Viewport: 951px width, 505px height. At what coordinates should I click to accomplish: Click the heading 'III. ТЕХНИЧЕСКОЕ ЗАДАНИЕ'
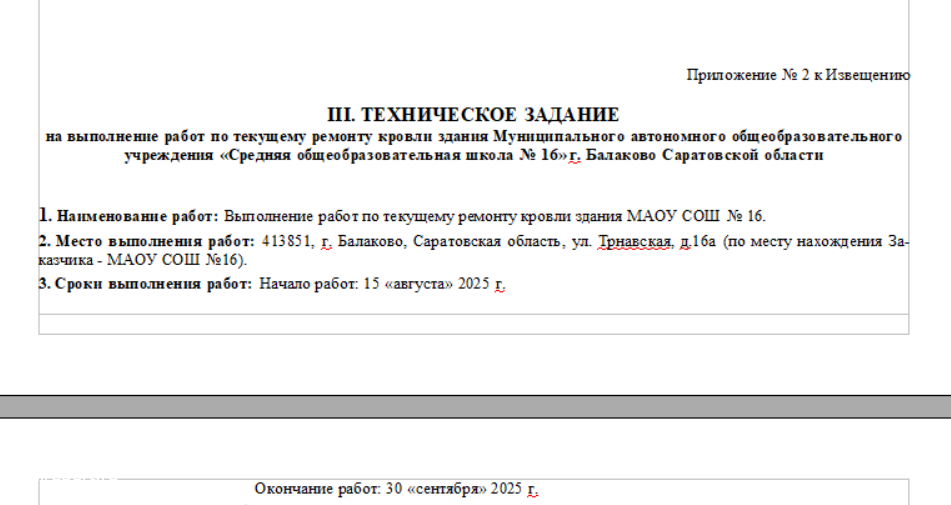point(473,115)
